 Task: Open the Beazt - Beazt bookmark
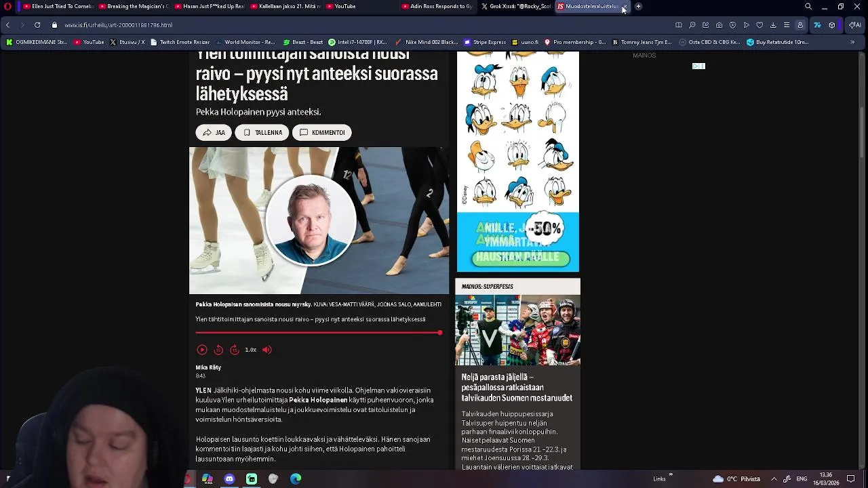[303, 42]
